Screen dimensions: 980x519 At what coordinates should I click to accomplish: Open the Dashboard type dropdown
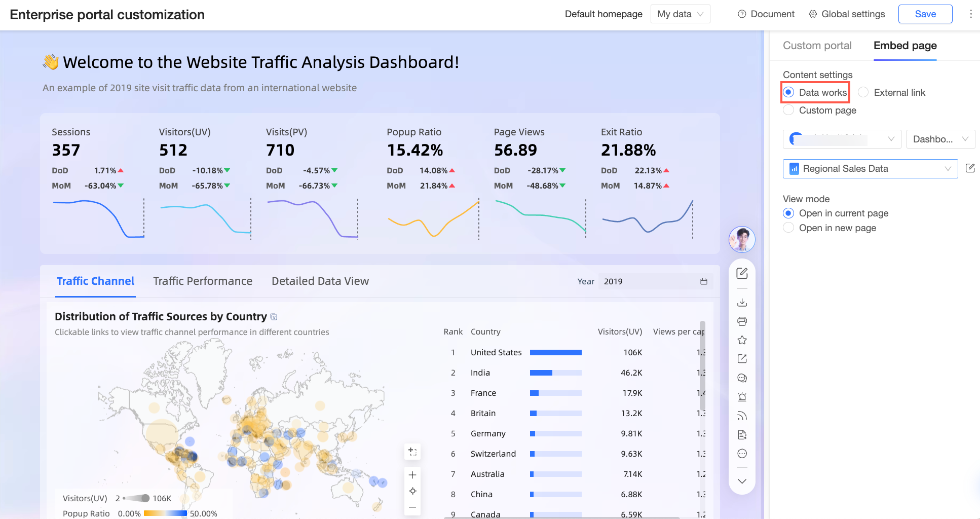pyautogui.click(x=940, y=139)
